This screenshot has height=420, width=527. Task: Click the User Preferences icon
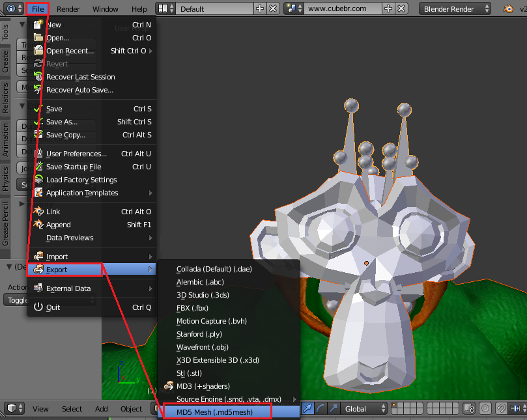38,154
